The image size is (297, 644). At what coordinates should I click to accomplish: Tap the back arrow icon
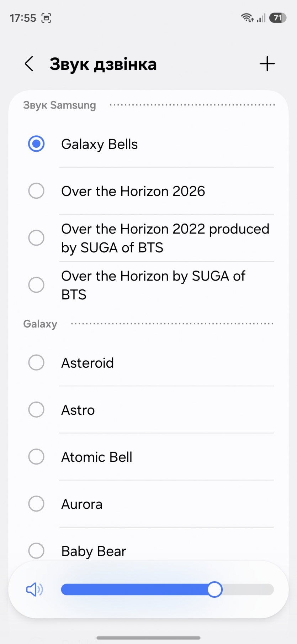29,64
